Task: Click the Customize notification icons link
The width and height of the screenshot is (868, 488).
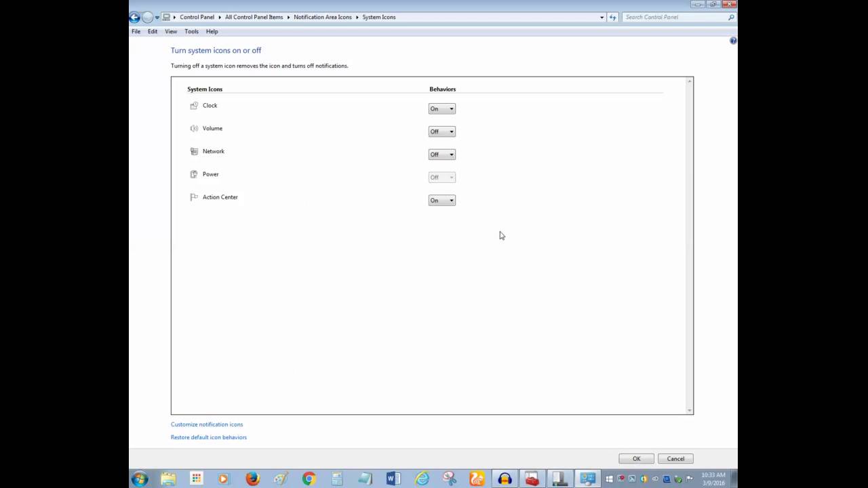Action: [207, 424]
